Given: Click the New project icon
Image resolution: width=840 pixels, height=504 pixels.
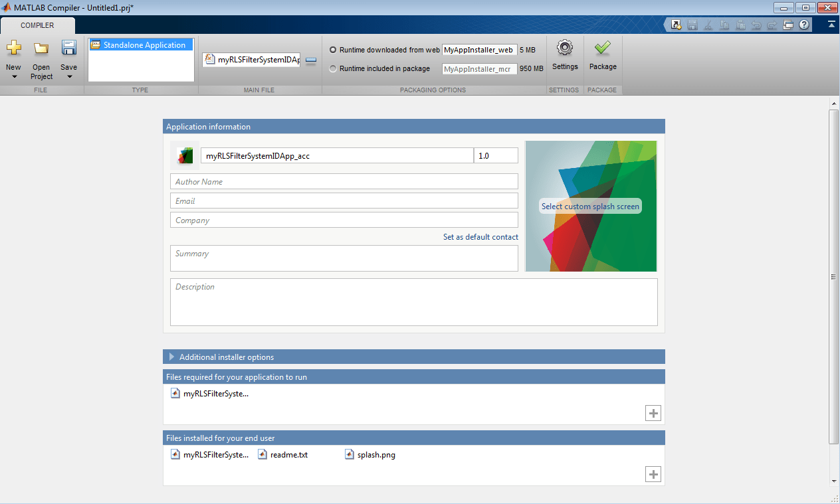Looking at the screenshot, I should point(13,48).
